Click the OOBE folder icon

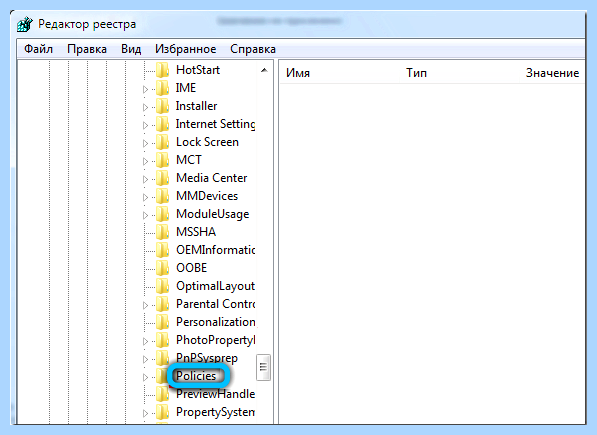[x=163, y=268]
